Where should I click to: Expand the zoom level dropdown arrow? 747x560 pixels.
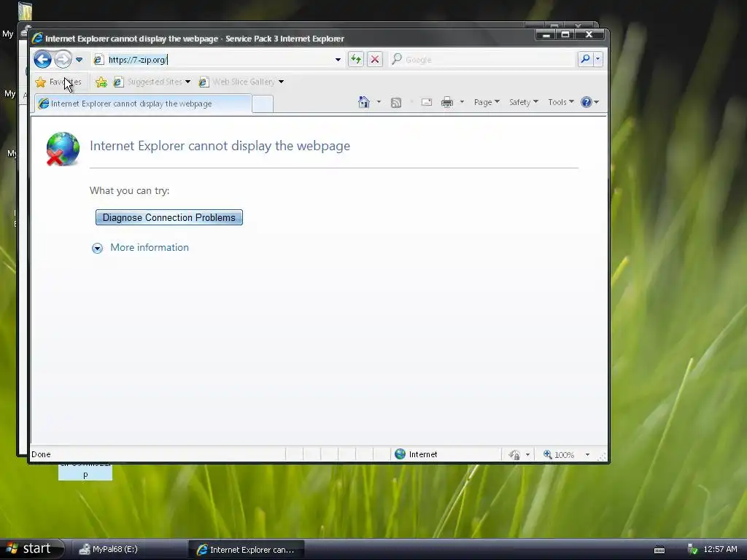[x=587, y=455]
